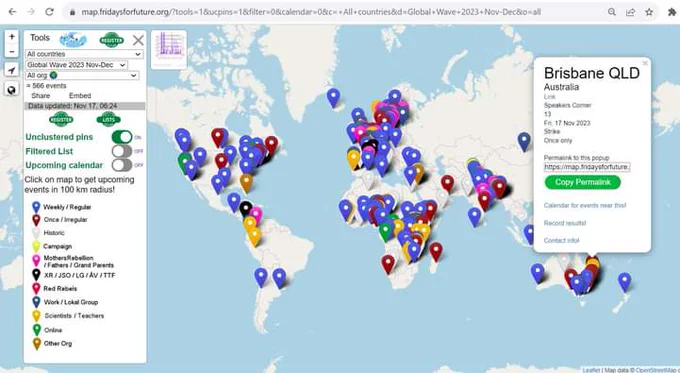Zoom in on the map

point(12,37)
